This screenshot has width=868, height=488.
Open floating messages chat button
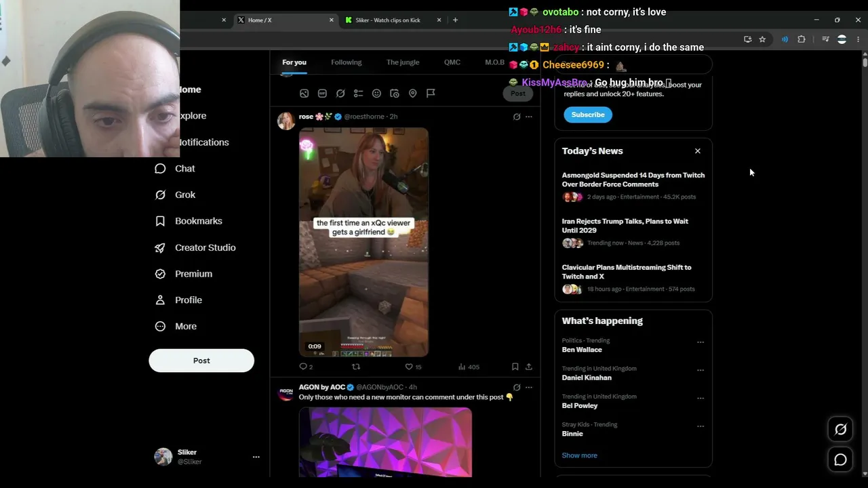tap(840, 460)
